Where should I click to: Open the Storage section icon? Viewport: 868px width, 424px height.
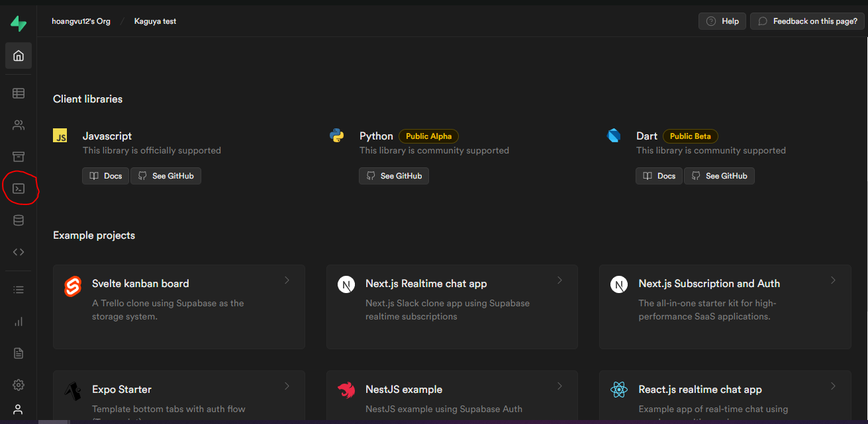[18, 156]
